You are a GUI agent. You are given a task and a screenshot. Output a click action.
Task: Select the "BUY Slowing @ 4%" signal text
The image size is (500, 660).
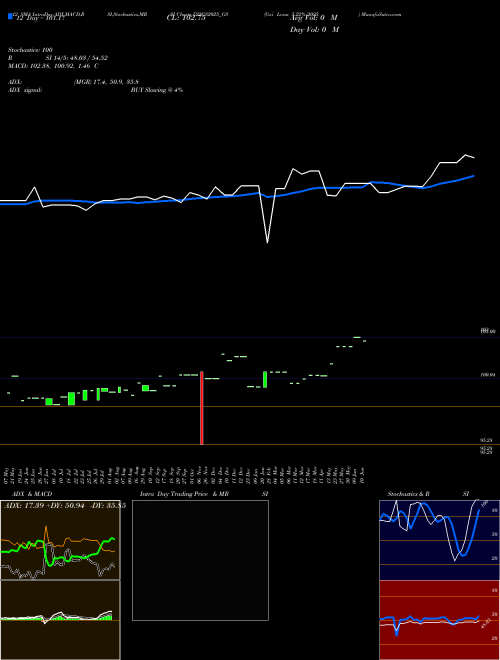pos(157,90)
